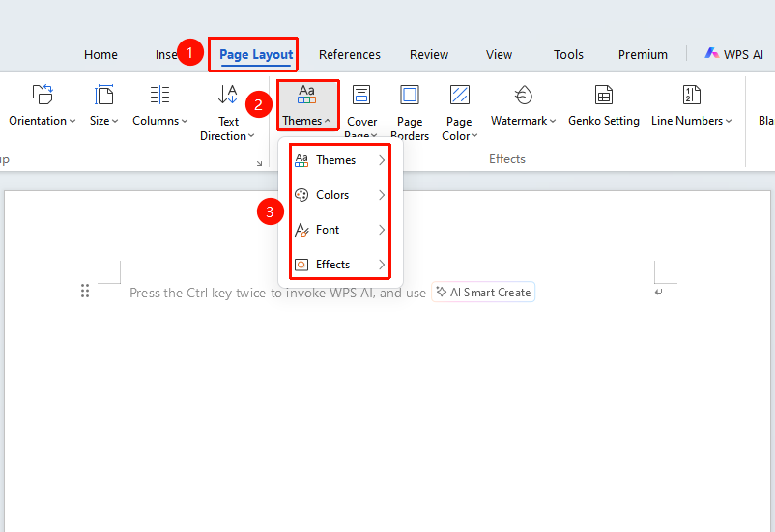The image size is (775, 532).
Task: Click the Text Direction icon
Action: click(x=228, y=95)
